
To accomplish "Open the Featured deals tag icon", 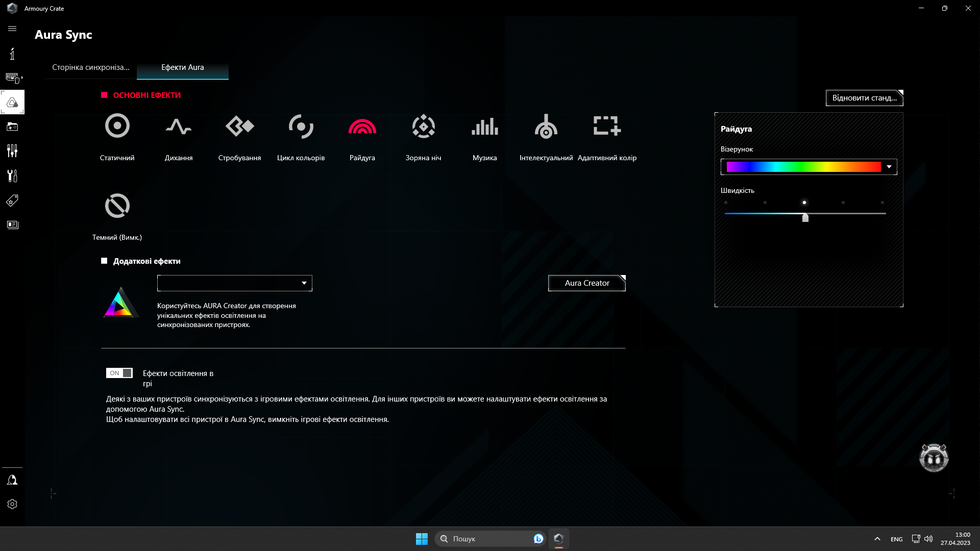I will pyautogui.click(x=12, y=200).
